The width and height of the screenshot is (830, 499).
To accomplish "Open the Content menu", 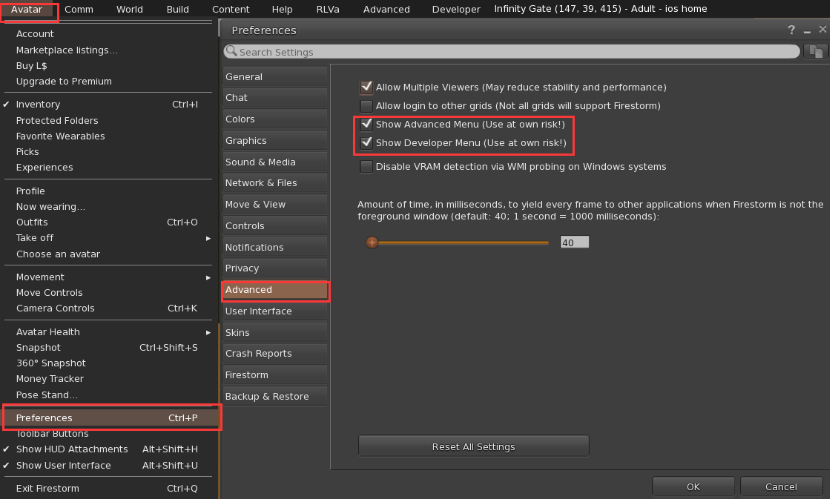I will tap(230, 10).
